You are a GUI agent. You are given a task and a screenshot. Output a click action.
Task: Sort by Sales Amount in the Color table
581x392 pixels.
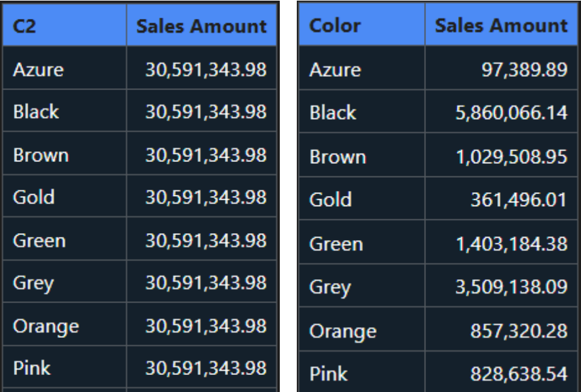coord(501,26)
